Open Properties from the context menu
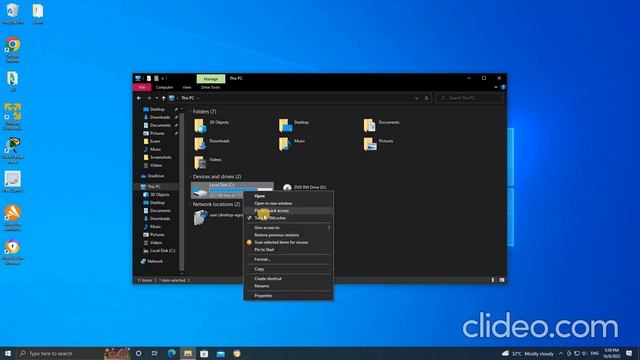Image resolution: width=640 pixels, height=360 pixels. [289, 296]
